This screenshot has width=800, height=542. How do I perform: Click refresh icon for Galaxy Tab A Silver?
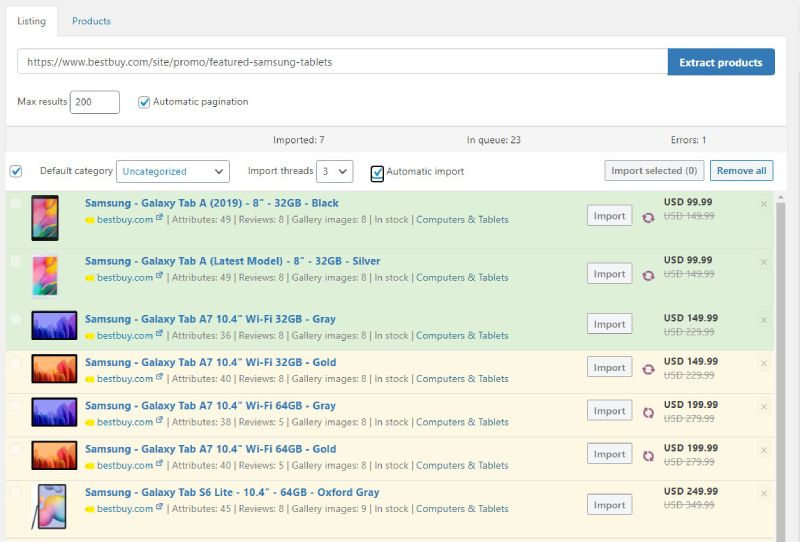(x=648, y=275)
